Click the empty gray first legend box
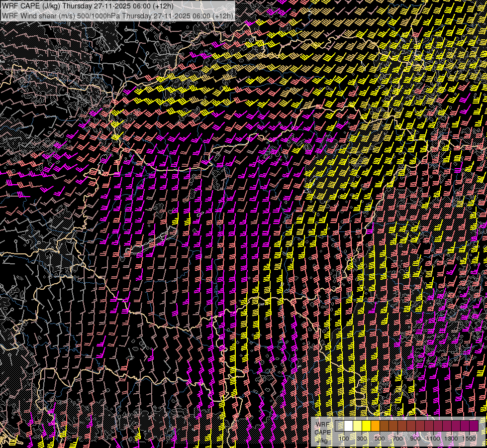Viewport: 487px width, 448px height. 340,426
